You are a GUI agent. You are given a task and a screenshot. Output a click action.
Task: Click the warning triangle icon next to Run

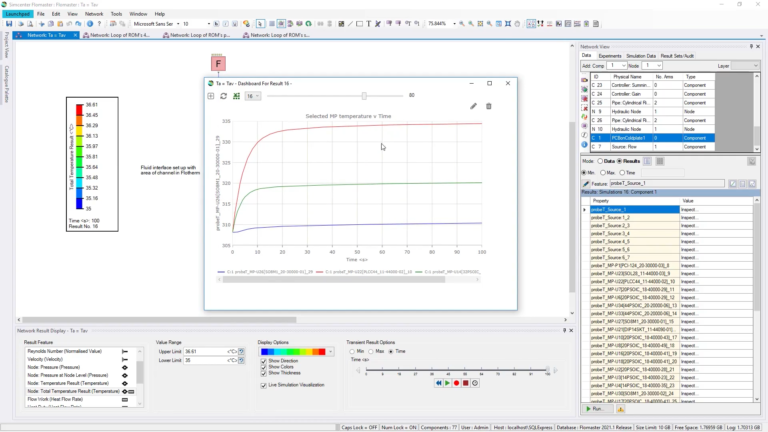(x=621, y=409)
